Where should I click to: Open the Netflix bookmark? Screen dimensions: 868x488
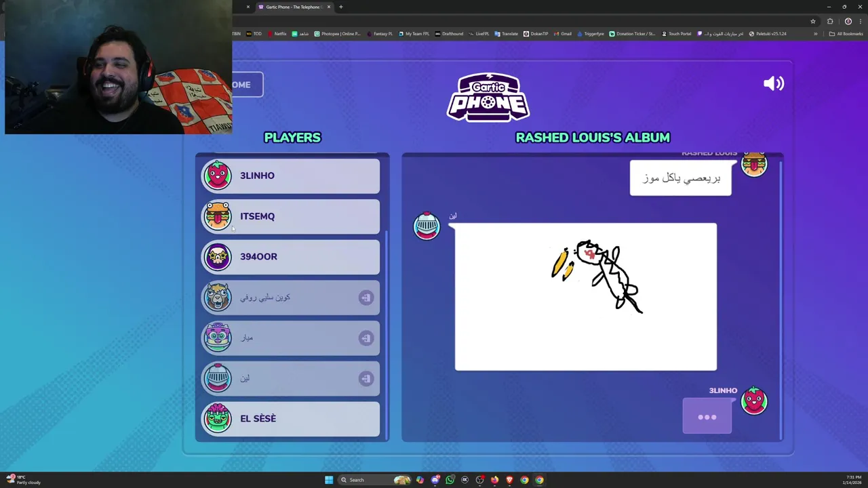[277, 34]
